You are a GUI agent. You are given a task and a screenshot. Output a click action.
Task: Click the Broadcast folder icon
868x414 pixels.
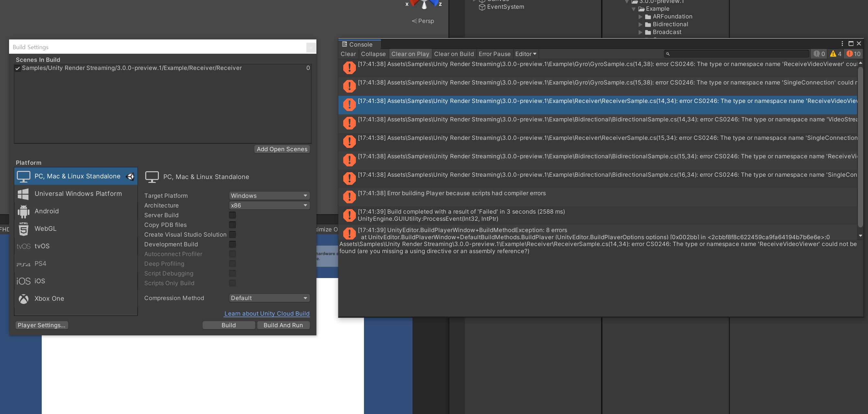(x=648, y=32)
